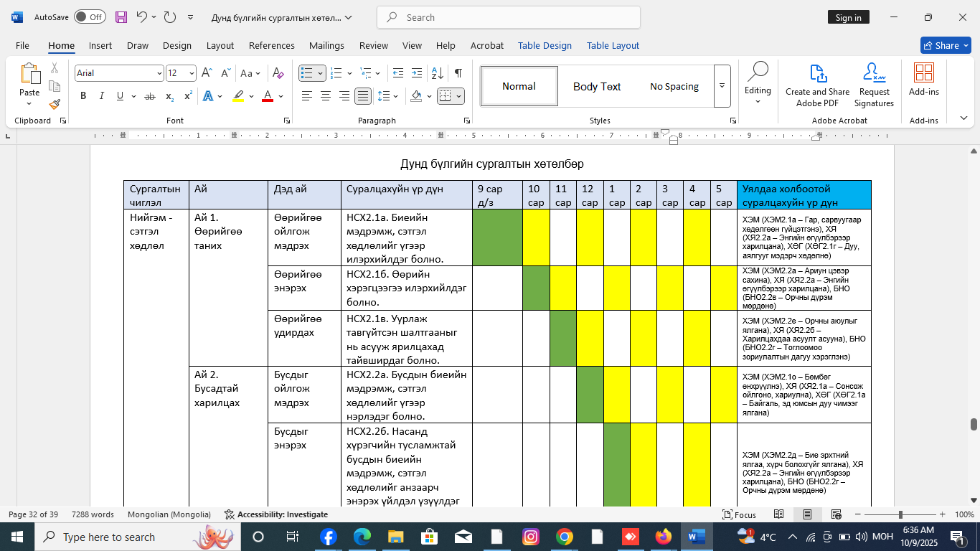The height and width of the screenshot is (551, 980).
Task: Click the Clear All Formatting icon
Action: coord(279,73)
